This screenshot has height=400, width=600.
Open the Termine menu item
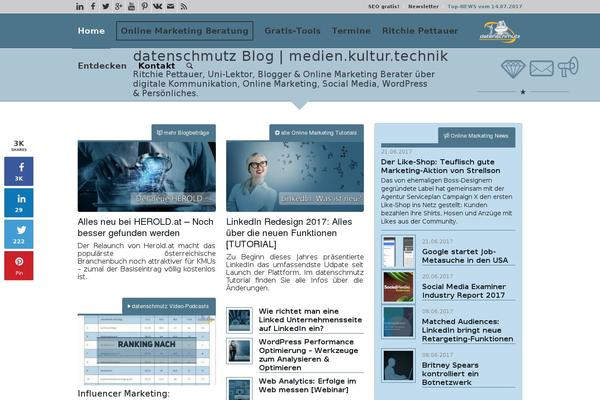coord(351,31)
